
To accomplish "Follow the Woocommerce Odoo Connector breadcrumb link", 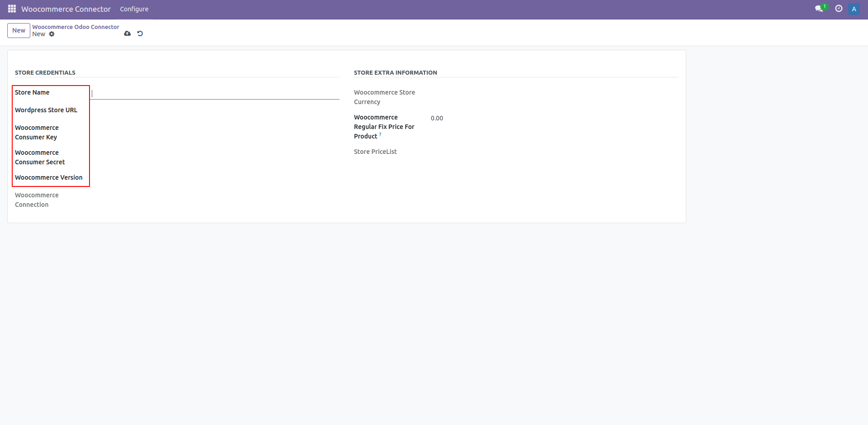I will click(75, 27).
